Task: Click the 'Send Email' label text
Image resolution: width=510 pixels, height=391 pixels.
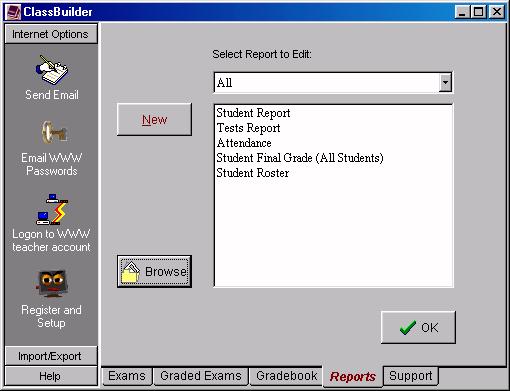Action: [x=52, y=95]
